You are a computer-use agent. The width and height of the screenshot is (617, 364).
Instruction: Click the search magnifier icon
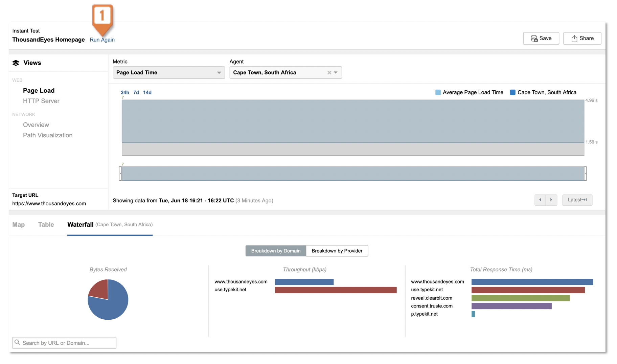click(17, 342)
